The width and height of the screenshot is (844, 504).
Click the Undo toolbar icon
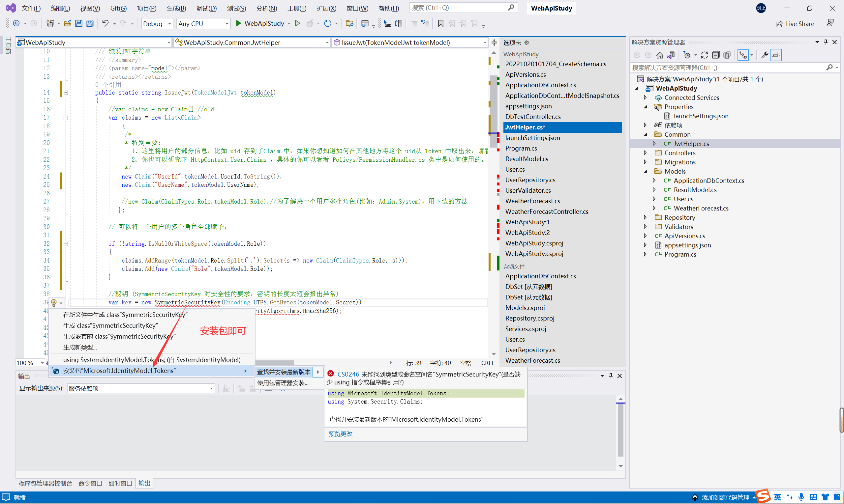point(105,23)
